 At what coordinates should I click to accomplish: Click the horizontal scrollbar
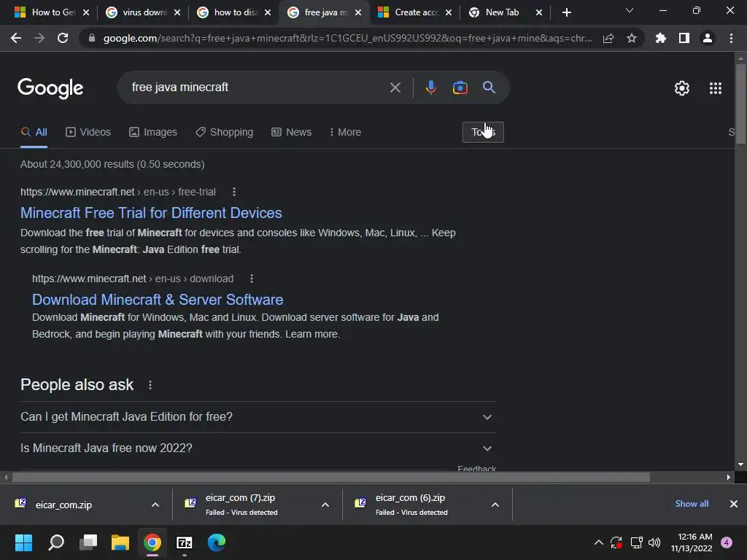[x=330, y=477]
